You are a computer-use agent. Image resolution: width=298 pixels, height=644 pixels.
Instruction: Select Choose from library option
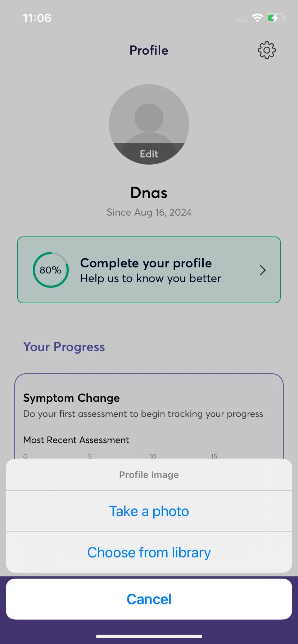click(x=149, y=552)
